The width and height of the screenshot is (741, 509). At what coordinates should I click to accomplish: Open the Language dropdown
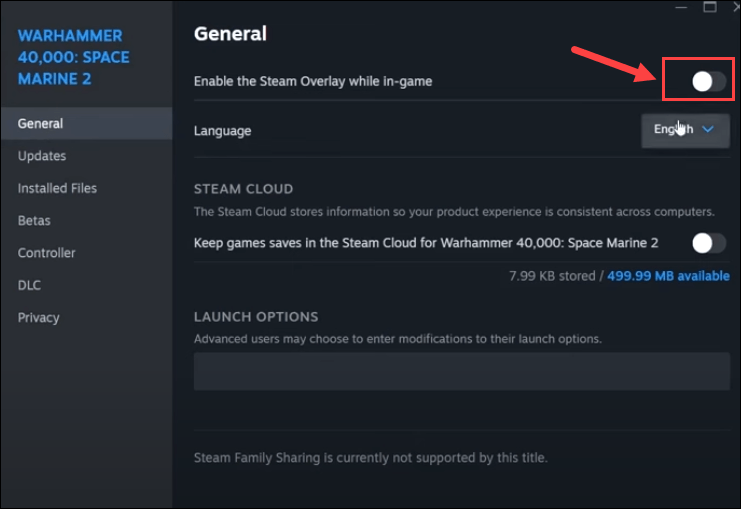685,130
